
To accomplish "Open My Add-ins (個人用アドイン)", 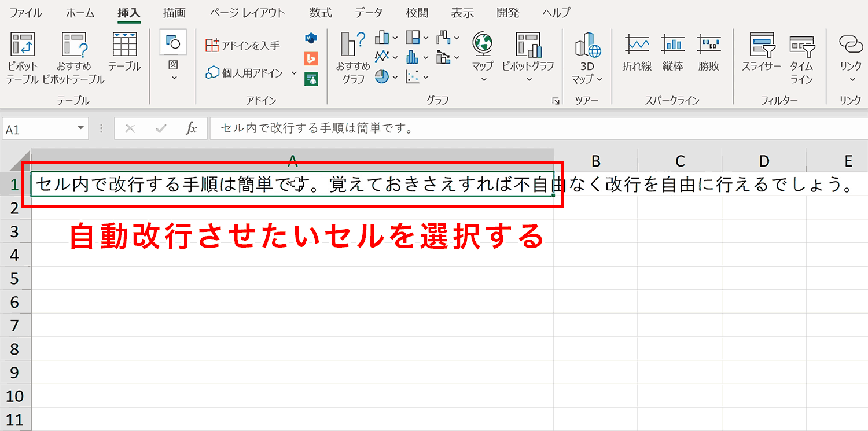I will (245, 73).
